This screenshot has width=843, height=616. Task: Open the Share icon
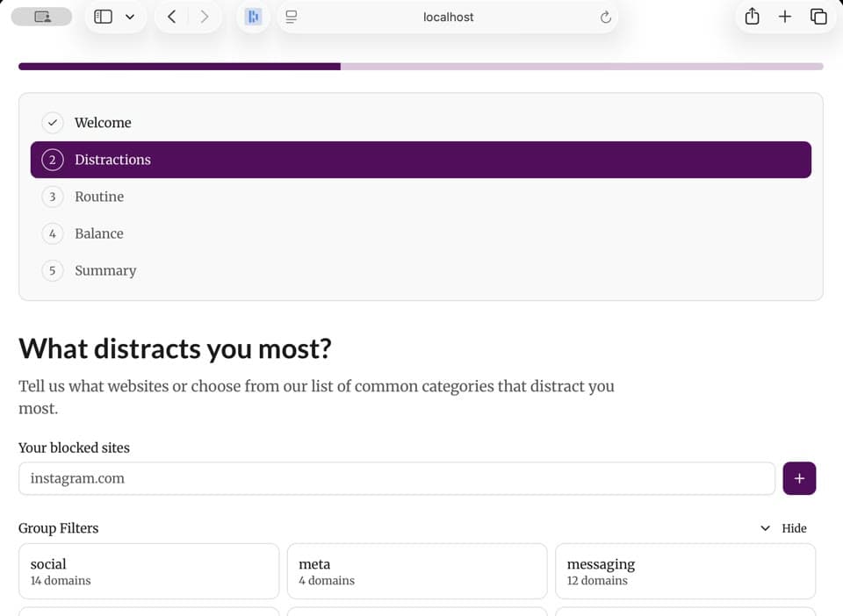pyautogui.click(x=753, y=17)
